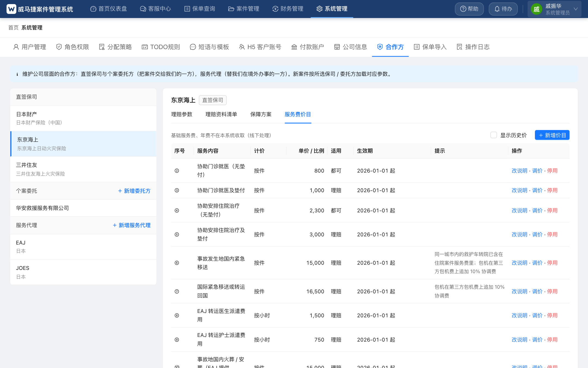
Task: Click the 客服中心 chat bubble icon
Action: click(143, 9)
